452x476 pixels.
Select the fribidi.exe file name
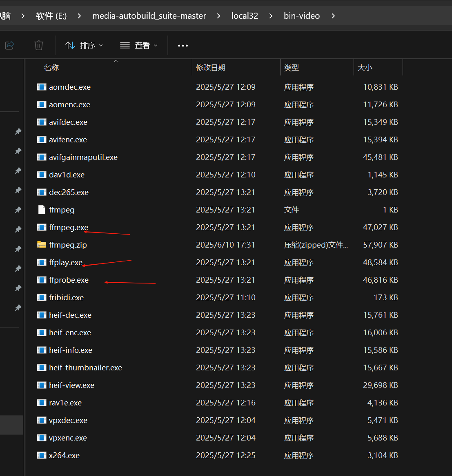(x=66, y=297)
